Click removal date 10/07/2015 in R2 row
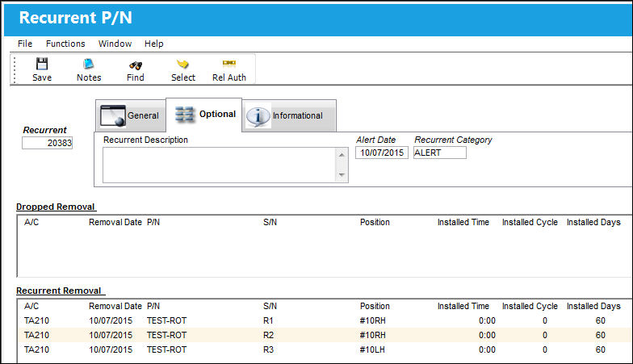This screenshot has height=364, width=633. click(111, 336)
